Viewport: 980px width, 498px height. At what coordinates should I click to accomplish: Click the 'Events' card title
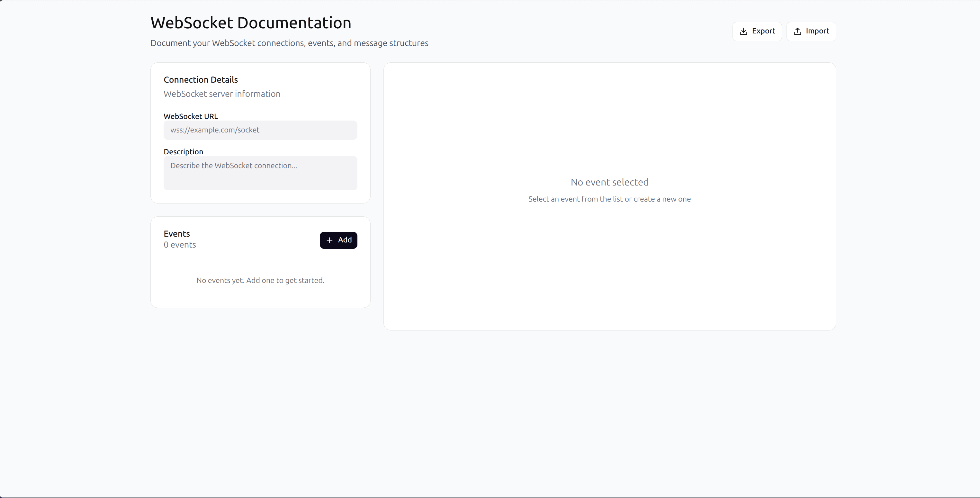point(176,234)
